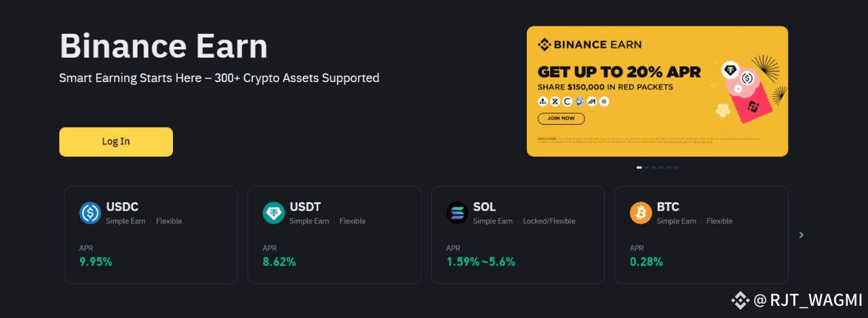Select the first active carousel indicator dot
This screenshot has height=318, width=868.
tap(639, 167)
